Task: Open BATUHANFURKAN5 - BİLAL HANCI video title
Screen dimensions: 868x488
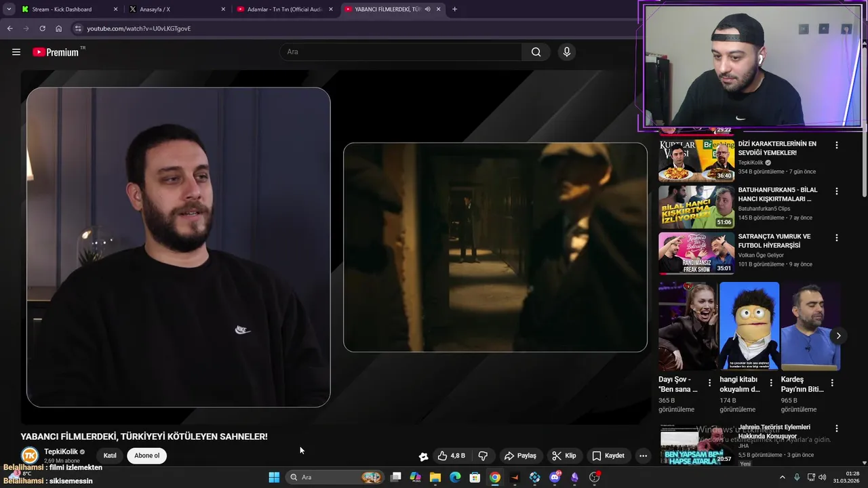Action: click(x=778, y=195)
